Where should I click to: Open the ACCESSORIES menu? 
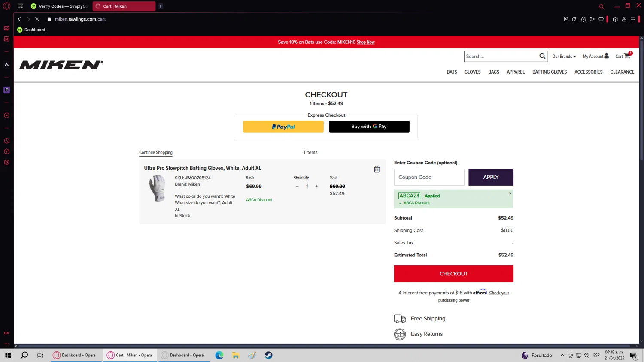pyautogui.click(x=589, y=72)
